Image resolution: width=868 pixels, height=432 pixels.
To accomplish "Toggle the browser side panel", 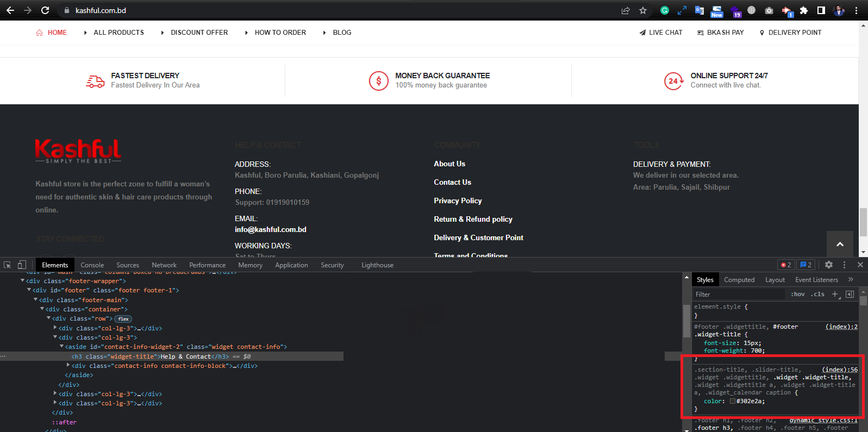I will click(x=821, y=10).
